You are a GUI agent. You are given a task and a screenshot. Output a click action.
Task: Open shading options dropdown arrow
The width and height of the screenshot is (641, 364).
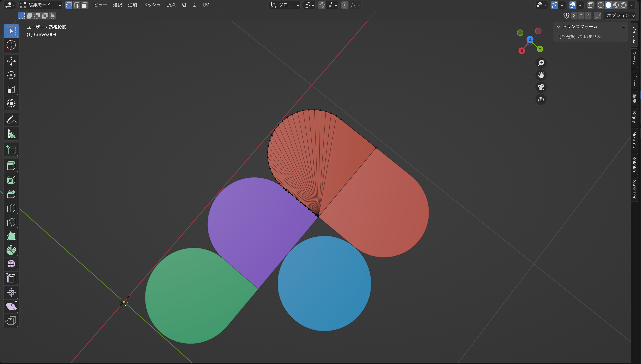[632, 5]
